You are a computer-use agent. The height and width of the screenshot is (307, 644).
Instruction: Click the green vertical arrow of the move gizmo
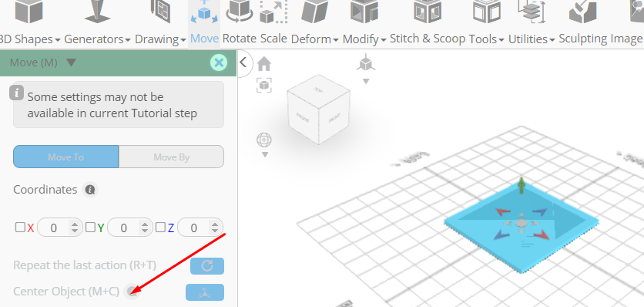tap(522, 186)
